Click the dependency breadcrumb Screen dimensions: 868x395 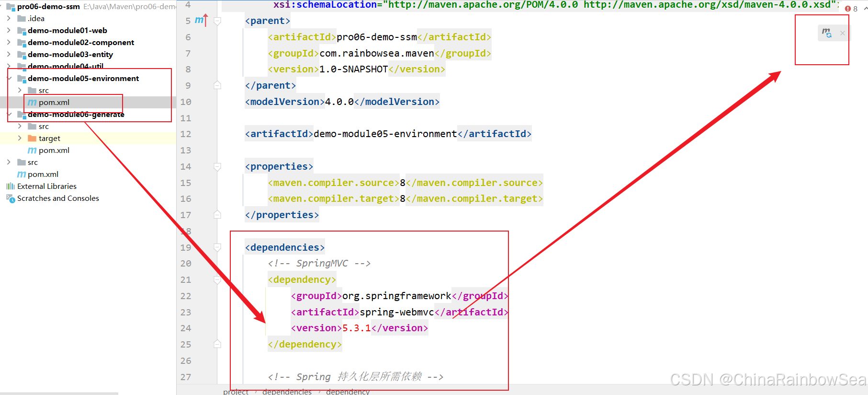348,392
